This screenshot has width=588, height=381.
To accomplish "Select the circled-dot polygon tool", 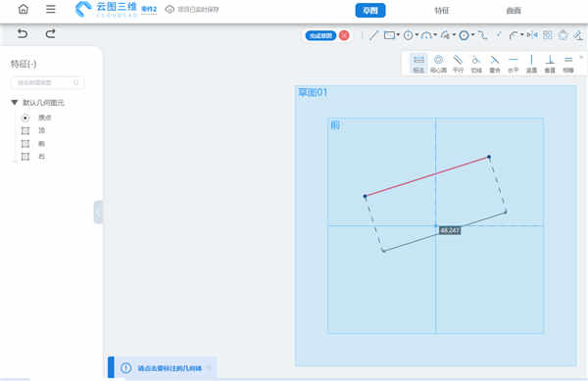I will pyautogui.click(x=465, y=35).
